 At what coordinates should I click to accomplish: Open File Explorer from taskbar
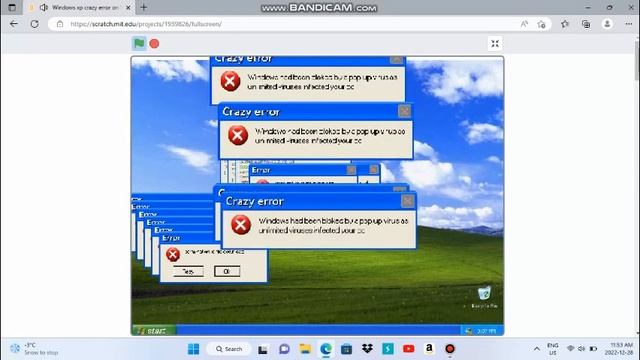[305, 349]
